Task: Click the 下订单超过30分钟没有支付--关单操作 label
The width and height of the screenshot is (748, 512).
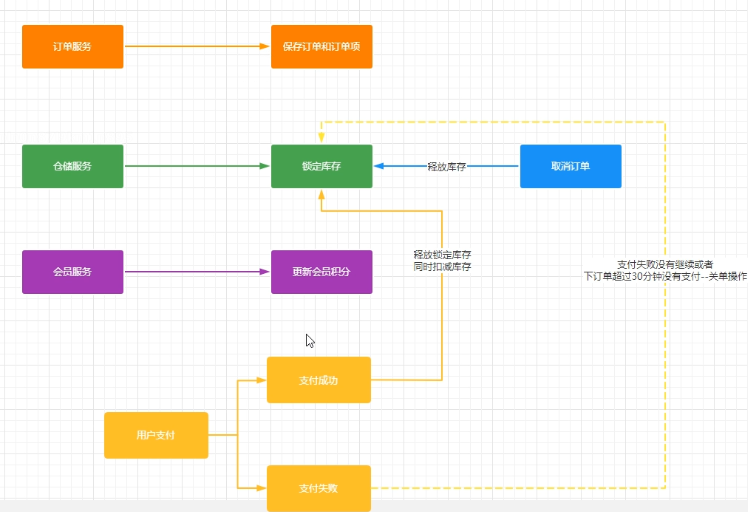Action: (665, 276)
